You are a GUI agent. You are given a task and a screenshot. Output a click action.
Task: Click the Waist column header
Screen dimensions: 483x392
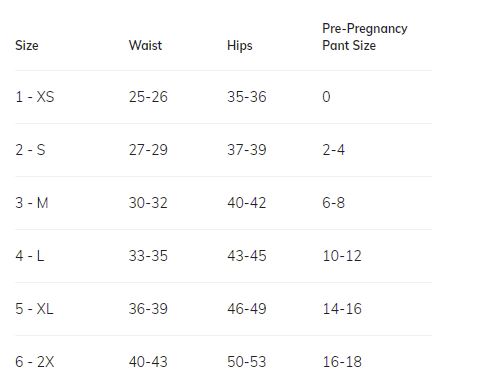145,45
